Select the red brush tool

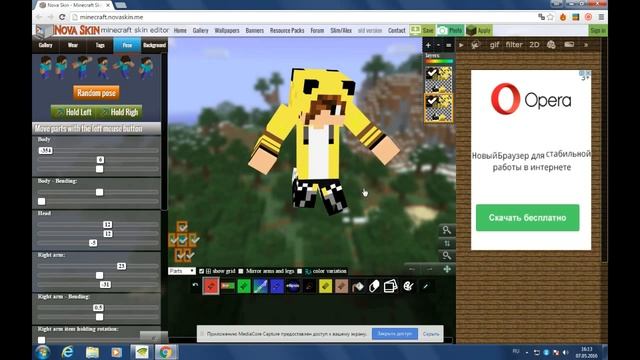(211, 286)
